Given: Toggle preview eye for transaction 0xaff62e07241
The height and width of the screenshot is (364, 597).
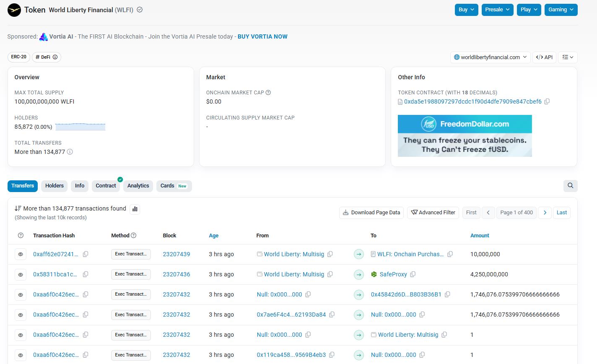Looking at the screenshot, I should 21,254.
